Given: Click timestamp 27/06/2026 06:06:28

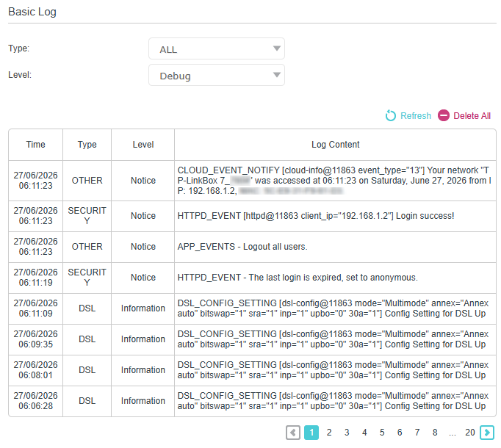Looking at the screenshot, I should coord(35,401).
